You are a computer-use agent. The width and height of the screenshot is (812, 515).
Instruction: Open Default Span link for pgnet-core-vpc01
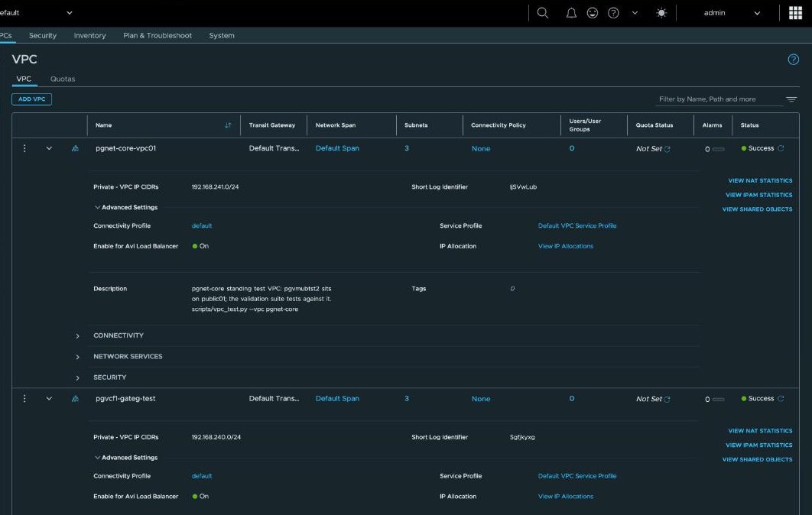tap(337, 148)
